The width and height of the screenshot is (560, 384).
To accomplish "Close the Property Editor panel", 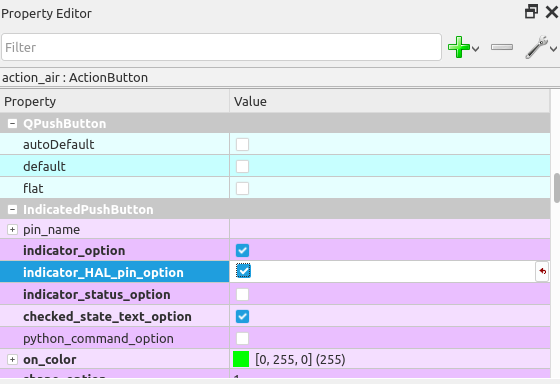I will [552, 12].
